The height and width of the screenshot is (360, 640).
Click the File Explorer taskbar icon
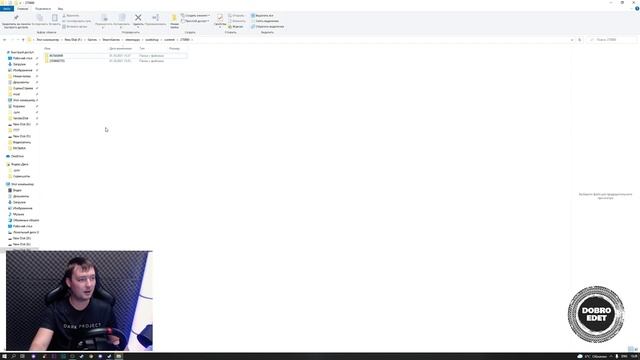tap(118, 356)
